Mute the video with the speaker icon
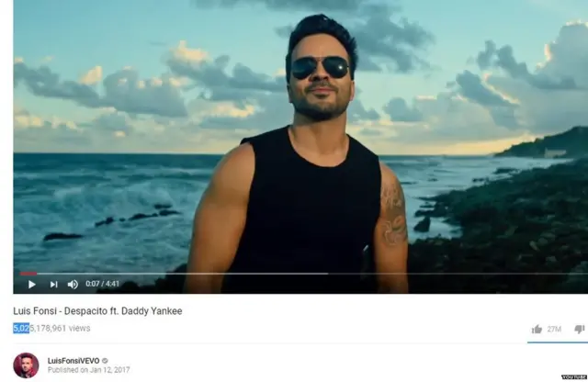Image resolution: width=588 pixels, height=382 pixels. click(73, 285)
